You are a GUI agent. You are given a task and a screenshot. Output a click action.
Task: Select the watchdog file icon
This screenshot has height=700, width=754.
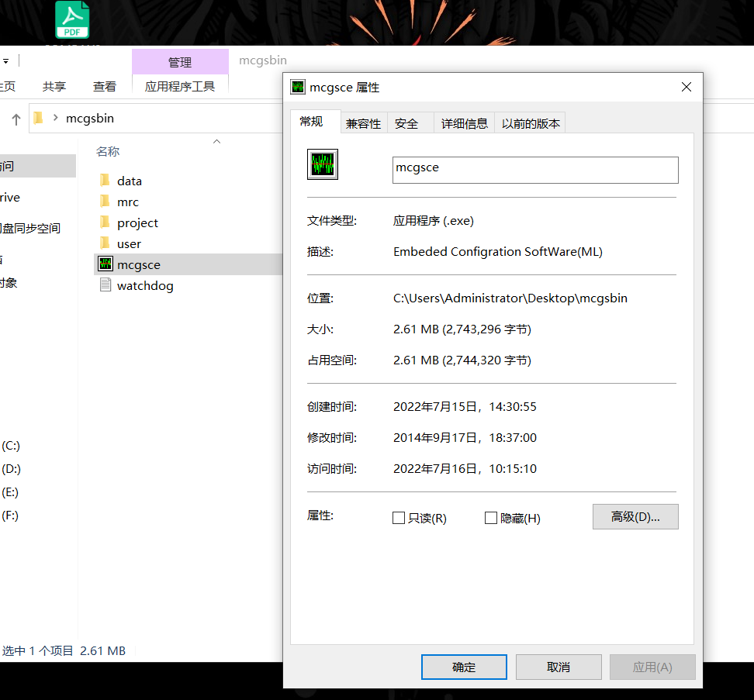tap(106, 285)
